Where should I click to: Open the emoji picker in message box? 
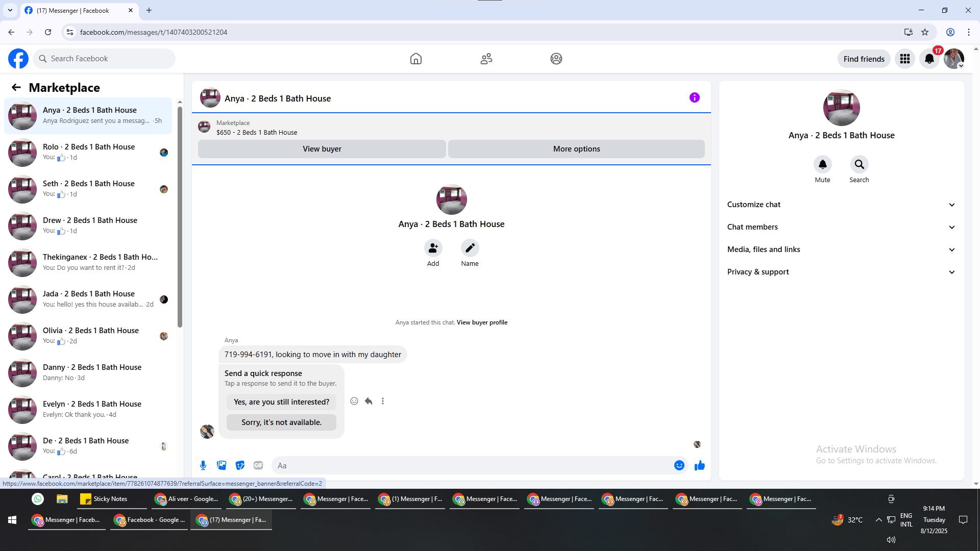click(679, 465)
